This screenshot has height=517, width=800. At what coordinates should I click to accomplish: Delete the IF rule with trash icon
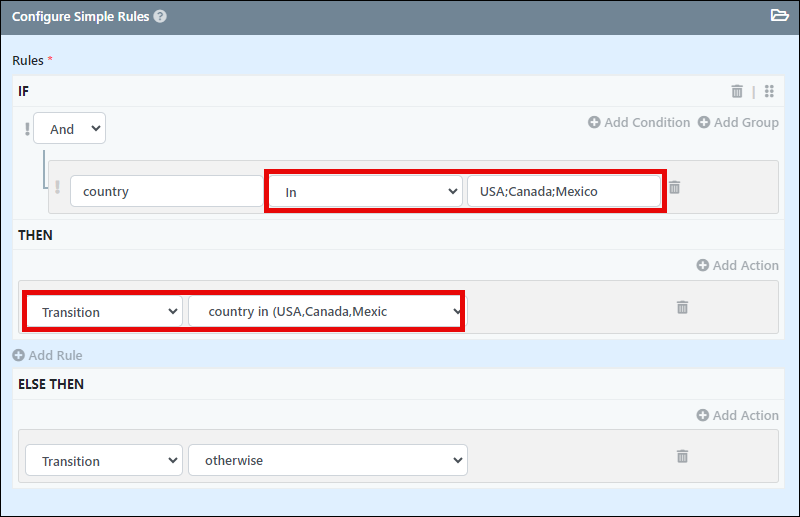[x=737, y=91]
